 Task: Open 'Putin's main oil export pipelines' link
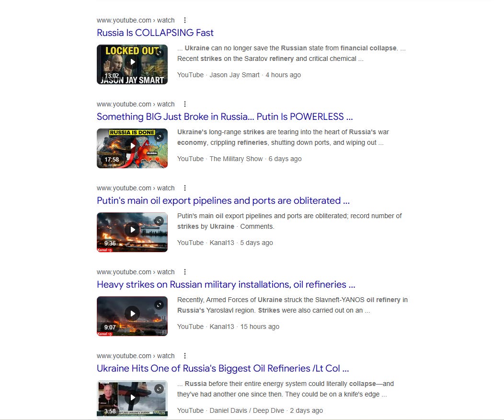pyautogui.click(x=223, y=201)
